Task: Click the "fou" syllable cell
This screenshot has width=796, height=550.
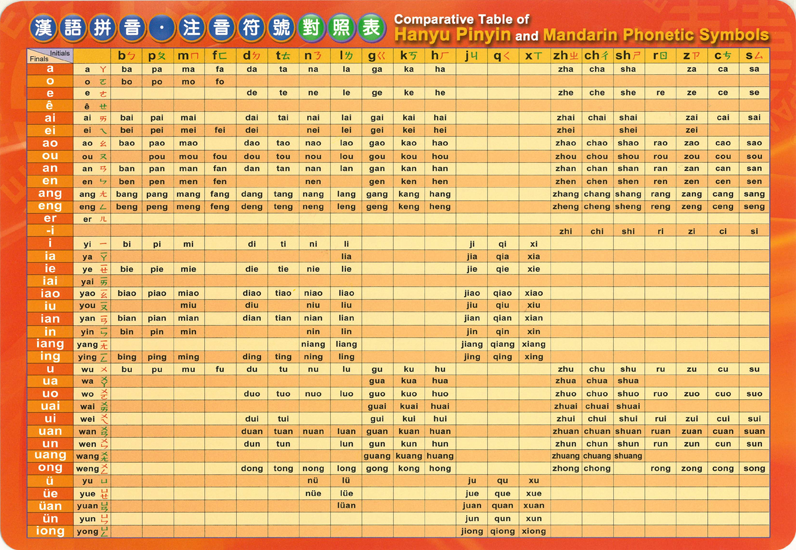Action: (x=220, y=156)
